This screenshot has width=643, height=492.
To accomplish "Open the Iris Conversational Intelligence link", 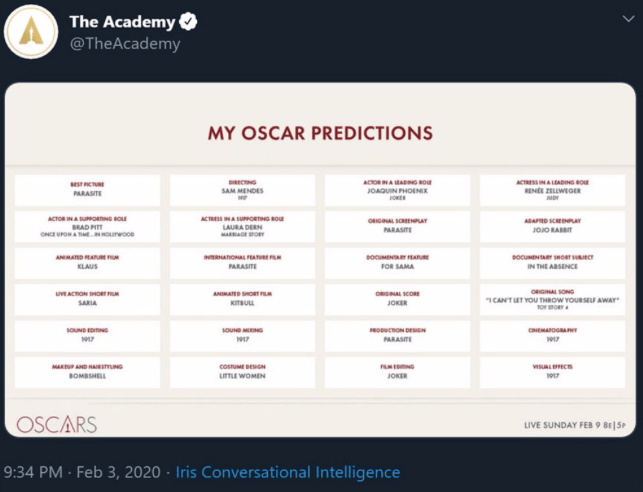I will [x=288, y=472].
